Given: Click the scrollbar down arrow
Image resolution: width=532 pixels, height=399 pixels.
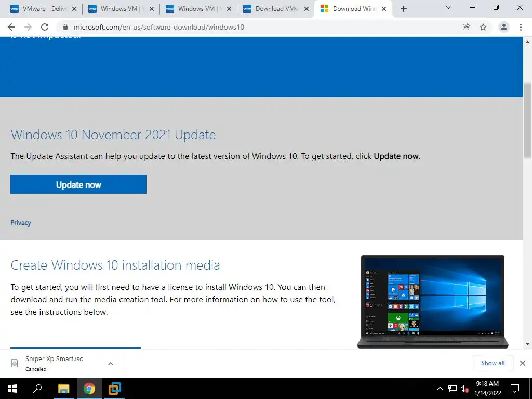Looking at the screenshot, I should (528, 344).
